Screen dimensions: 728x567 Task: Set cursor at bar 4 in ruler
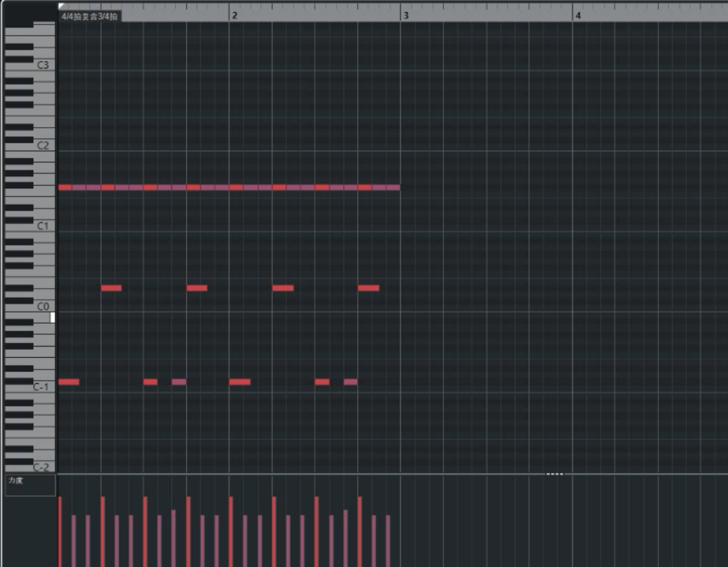(577, 15)
